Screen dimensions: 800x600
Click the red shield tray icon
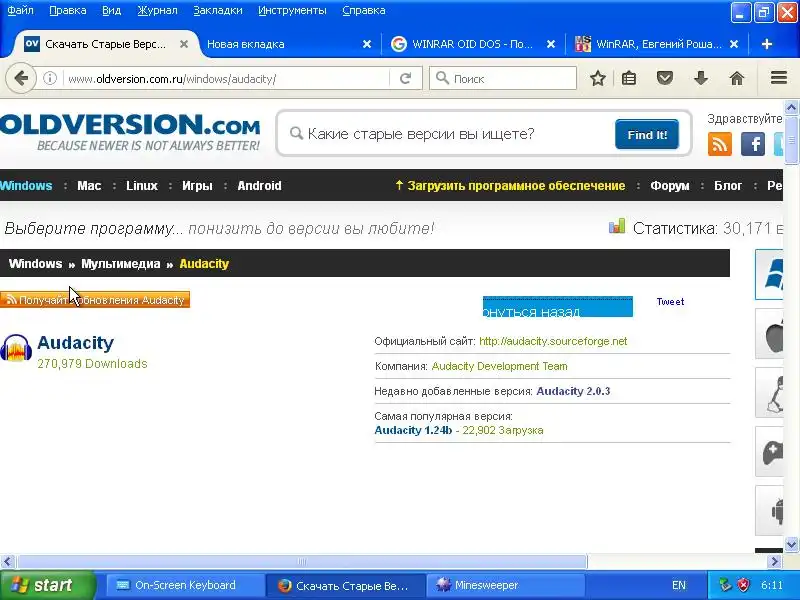pyautogui.click(x=744, y=585)
